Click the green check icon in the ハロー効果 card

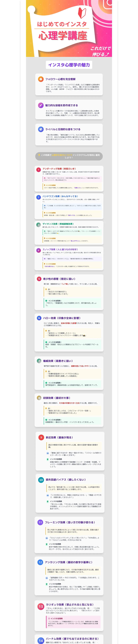(46, 342)
